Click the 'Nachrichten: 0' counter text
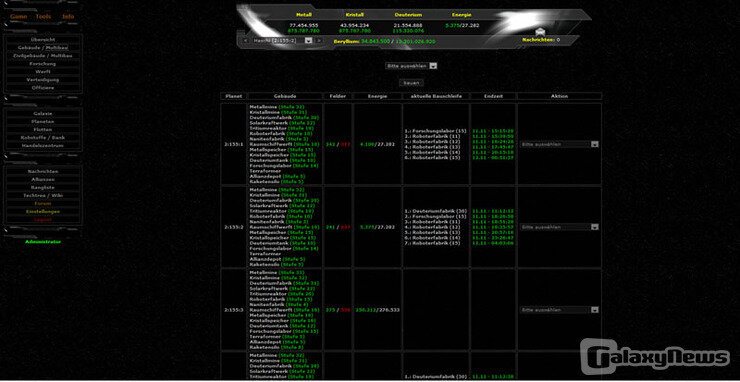The width and height of the screenshot is (740, 382). pyautogui.click(x=541, y=40)
